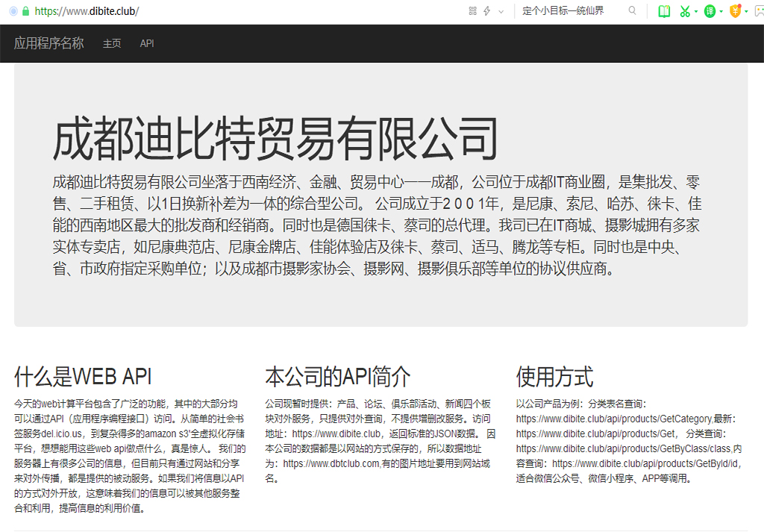The height and width of the screenshot is (532, 764).
Task: Click the search magnifier icon
Action: (633, 11)
